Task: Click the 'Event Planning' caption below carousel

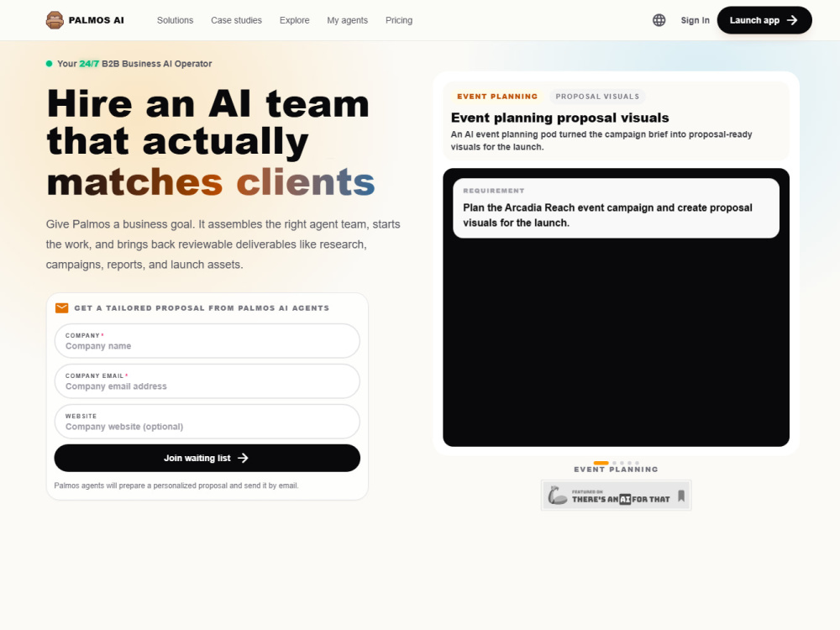Action: tap(616, 470)
